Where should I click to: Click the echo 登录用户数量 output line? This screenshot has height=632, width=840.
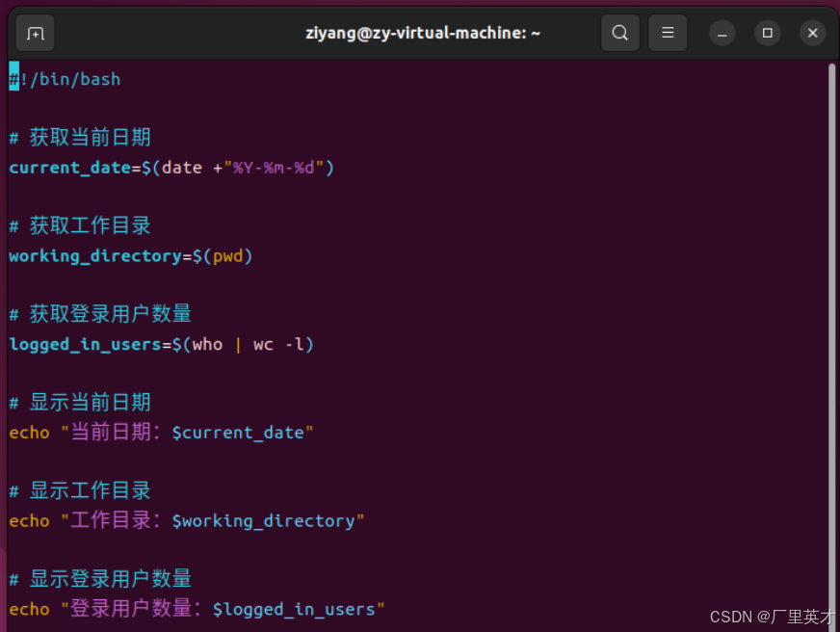tap(196, 609)
